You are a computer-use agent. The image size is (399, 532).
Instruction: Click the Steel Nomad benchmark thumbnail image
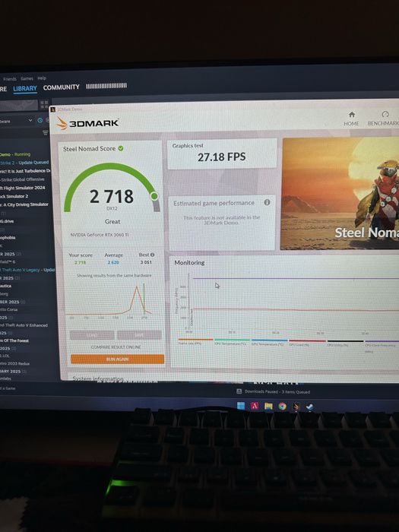[x=340, y=193]
